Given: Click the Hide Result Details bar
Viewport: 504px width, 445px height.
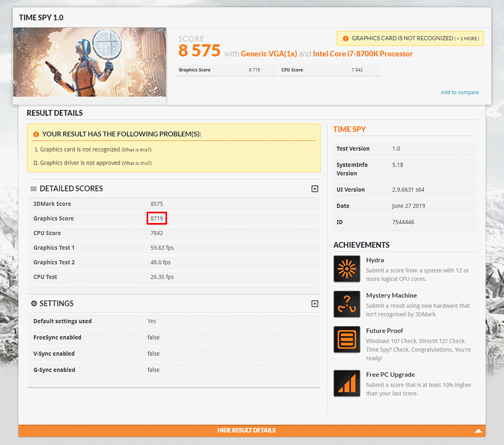Looking at the screenshot, I should pyautogui.click(x=251, y=430).
